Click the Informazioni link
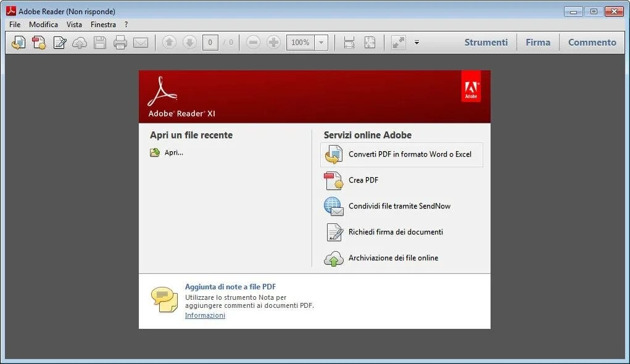The height and width of the screenshot is (364, 630). coord(205,315)
